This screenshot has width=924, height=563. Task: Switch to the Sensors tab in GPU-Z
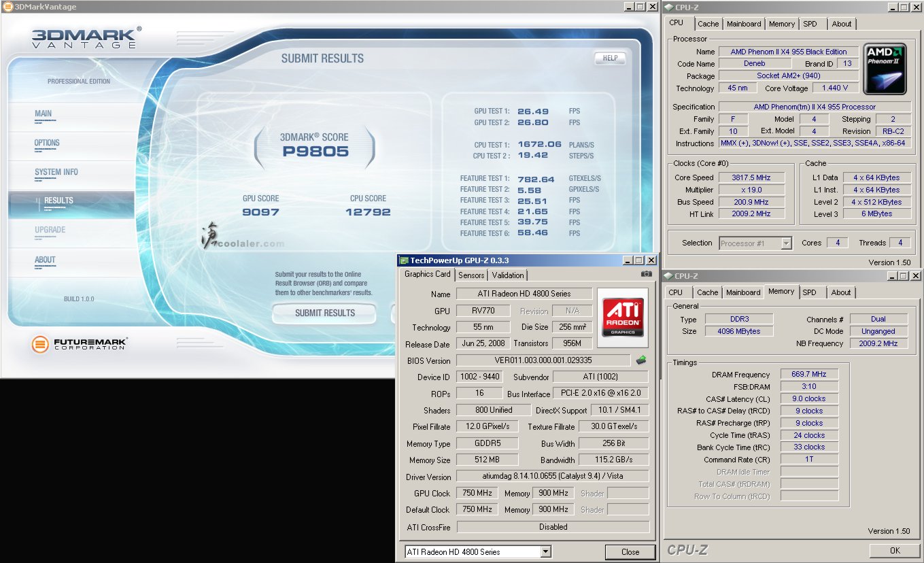click(x=471, y=275)
